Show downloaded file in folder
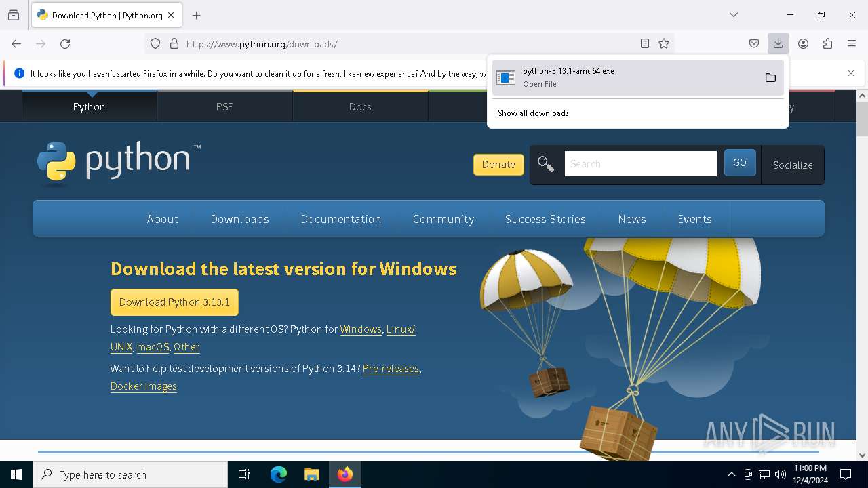Image resolution: width=868 pixels, height=488 pixels. click(770, 78)
